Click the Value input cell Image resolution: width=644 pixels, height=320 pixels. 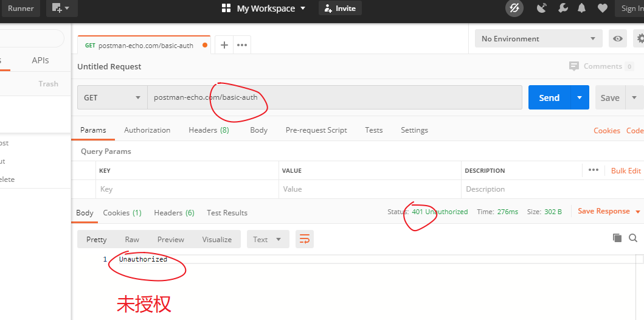[370, 189]
